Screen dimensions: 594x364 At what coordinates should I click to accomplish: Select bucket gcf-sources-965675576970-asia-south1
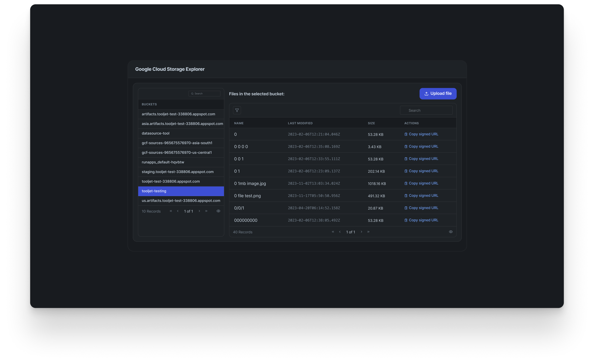(x=181, y=143)
